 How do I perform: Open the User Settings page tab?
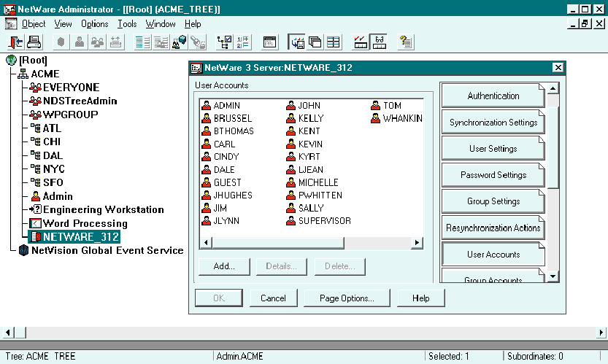click(x=493, y=149)
